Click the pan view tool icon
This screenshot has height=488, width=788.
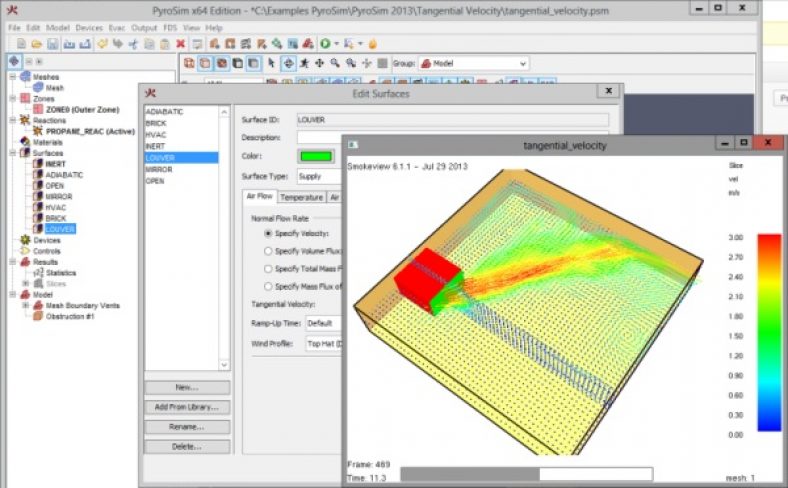point(321,63)
